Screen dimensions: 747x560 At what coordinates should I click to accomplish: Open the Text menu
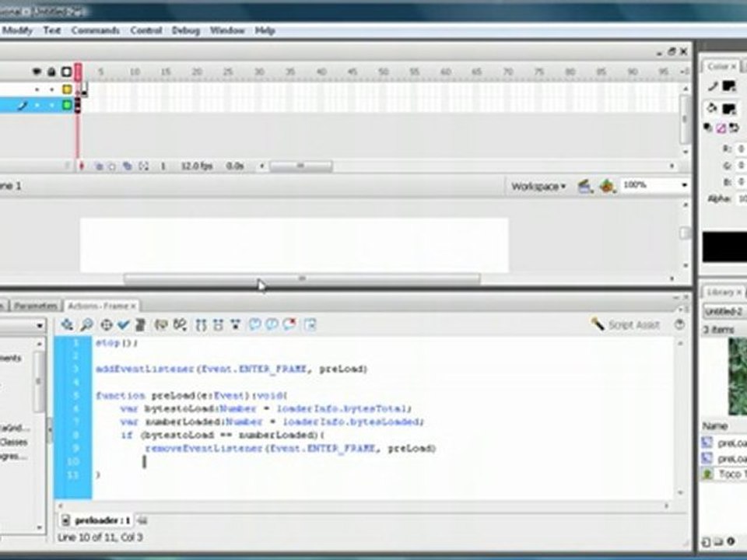coord(52,30)
